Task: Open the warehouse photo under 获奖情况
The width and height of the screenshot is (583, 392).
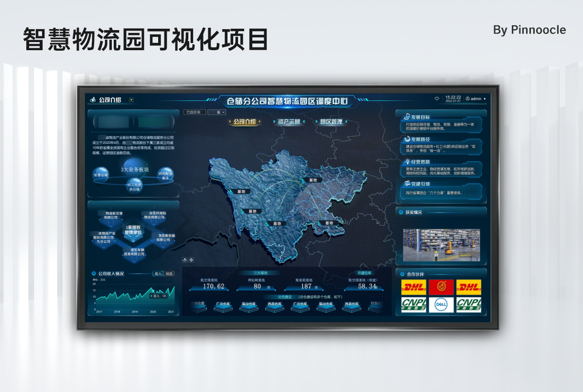Action: [x=442, y=245]
